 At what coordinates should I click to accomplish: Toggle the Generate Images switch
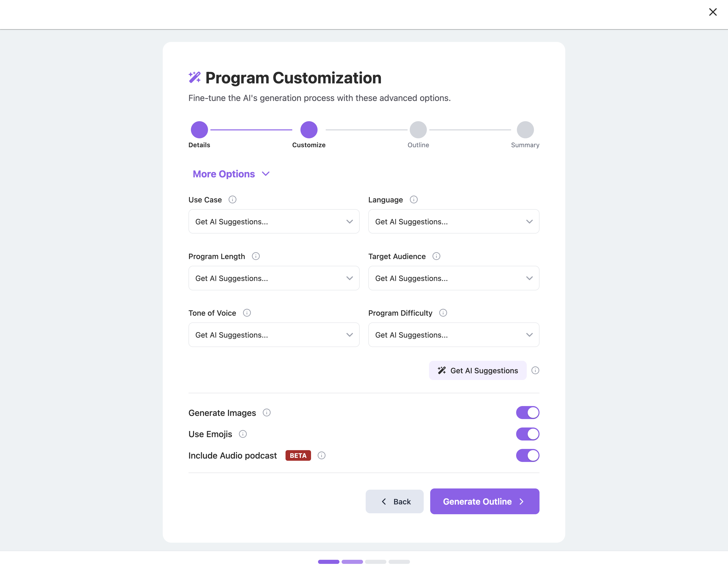(x=527, y=412)
